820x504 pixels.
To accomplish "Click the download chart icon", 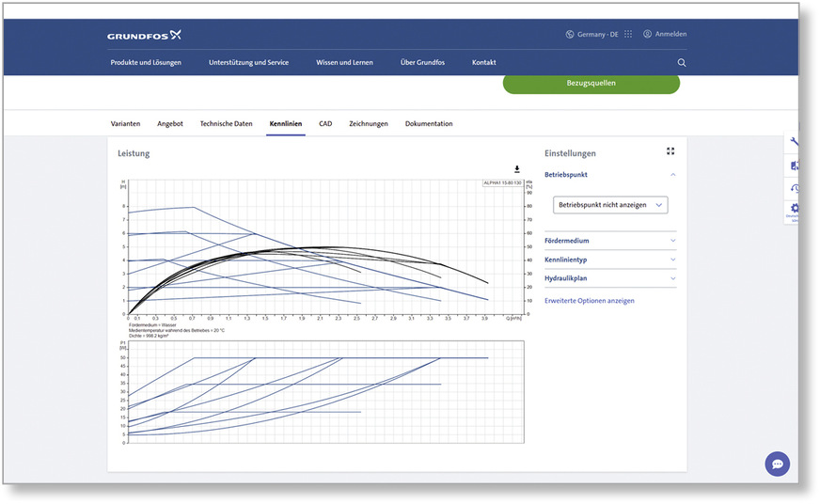I will click(517, 169).
